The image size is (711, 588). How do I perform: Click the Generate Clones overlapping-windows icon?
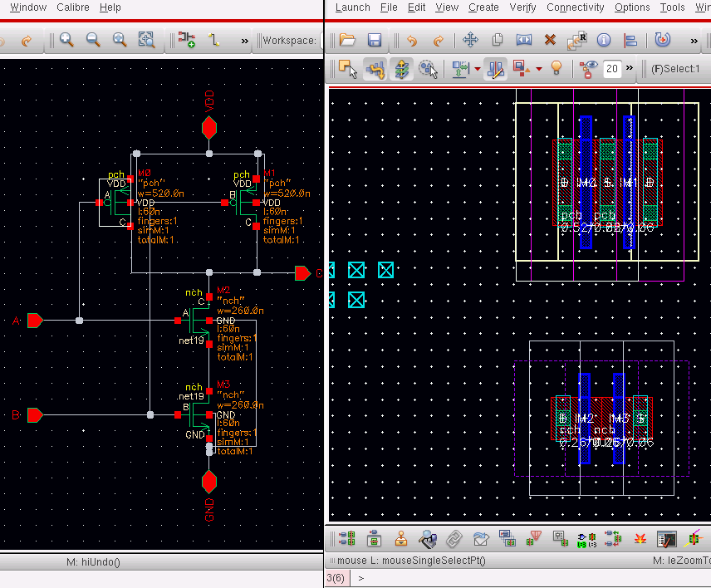[508, 538]
